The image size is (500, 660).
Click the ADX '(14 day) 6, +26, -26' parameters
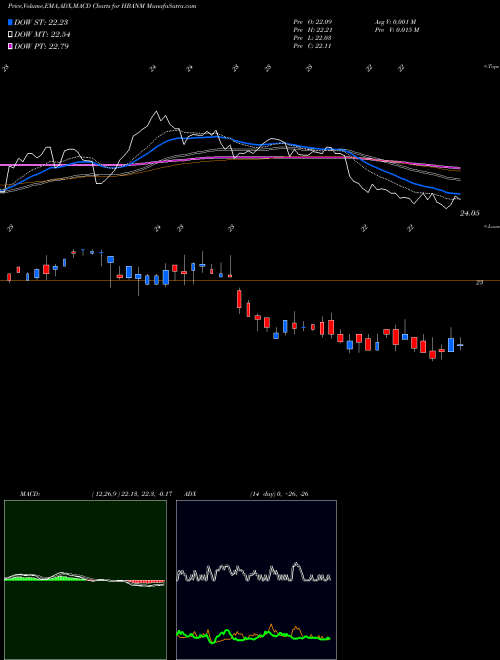pyautogui.click(x=279, y=493)
